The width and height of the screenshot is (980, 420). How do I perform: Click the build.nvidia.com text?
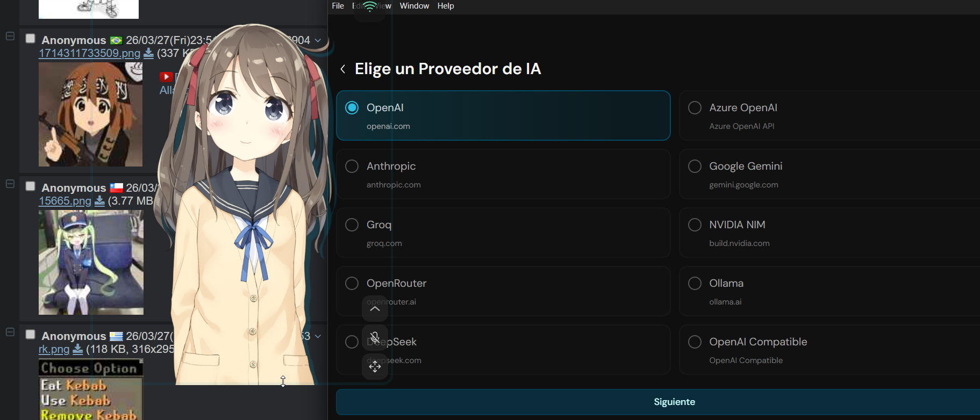tap(739, 243)
